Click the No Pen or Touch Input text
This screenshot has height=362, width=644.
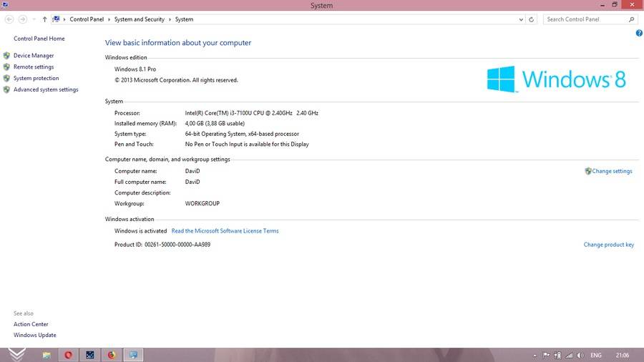(x=247, y=145)
